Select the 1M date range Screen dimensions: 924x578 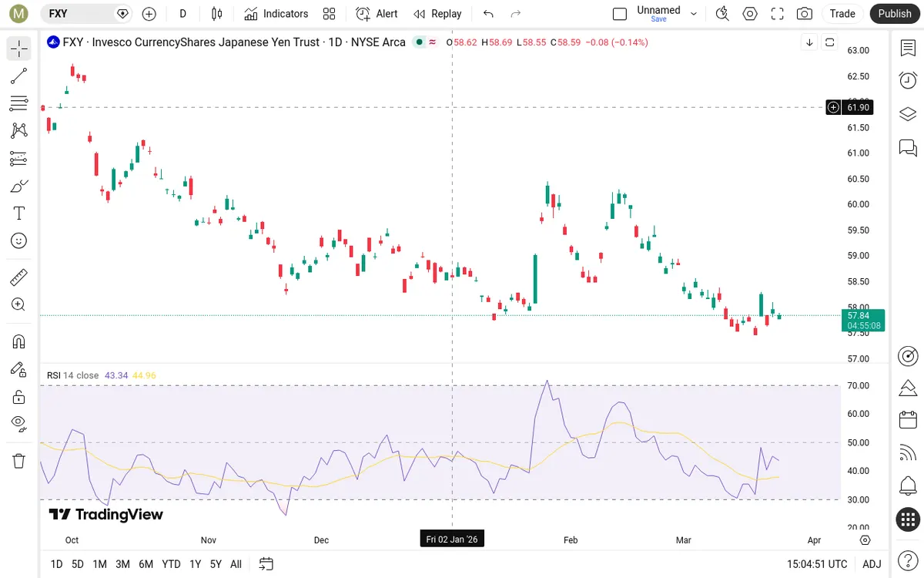coord(99,564)
